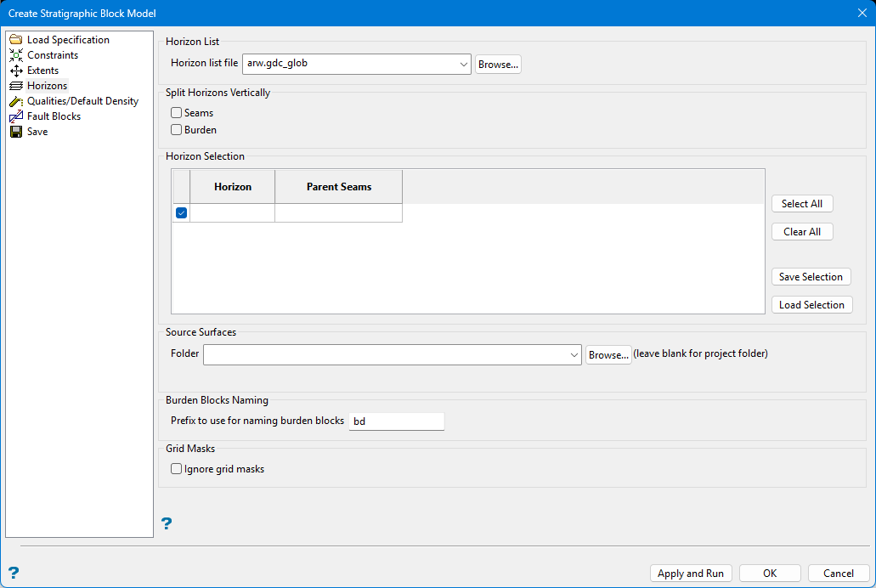Enable the Burden split checkbox
Screen dimensions: 876x588
pyautogui.click(x=177, y=130)
